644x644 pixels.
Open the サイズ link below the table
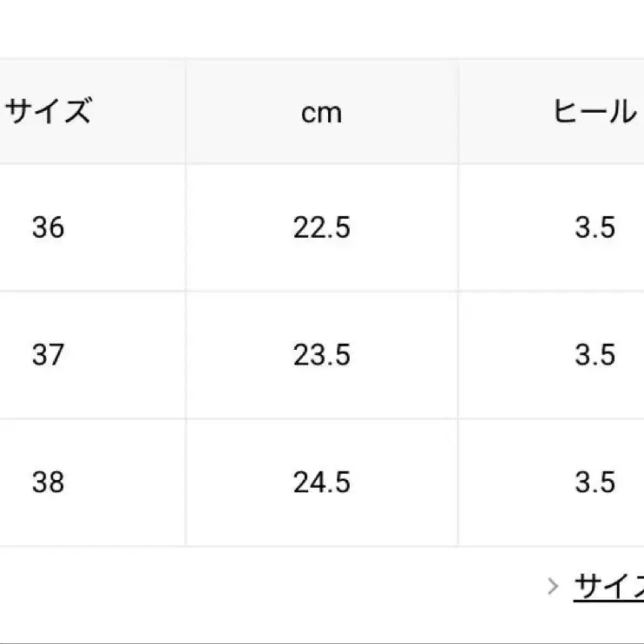[x=608, y=587]
